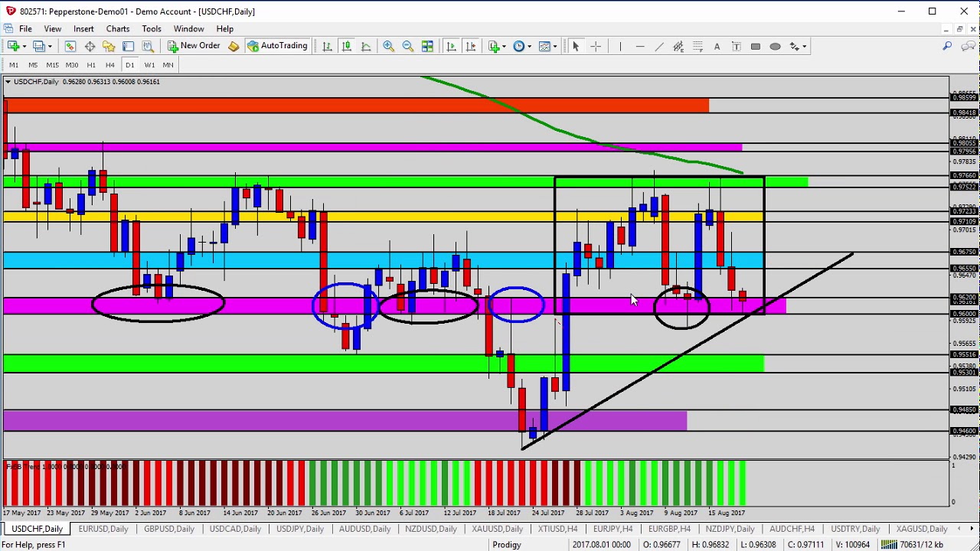
Task: Select the arrow cursor tool
Action: (x=576, y=46)
